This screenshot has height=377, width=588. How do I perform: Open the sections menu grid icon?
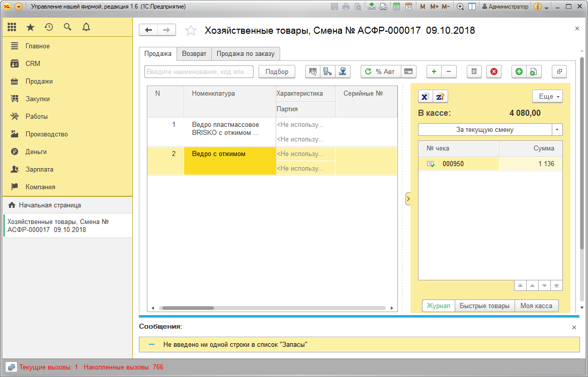[x=12, y=27]
